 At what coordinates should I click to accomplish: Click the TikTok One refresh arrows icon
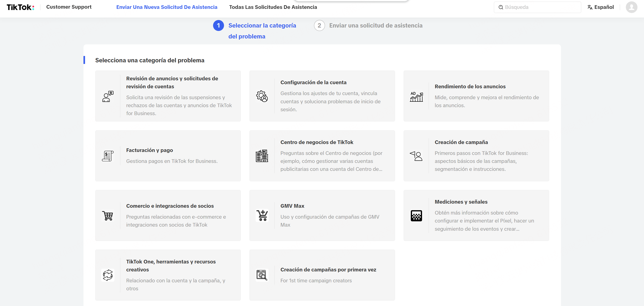point(108,275)
